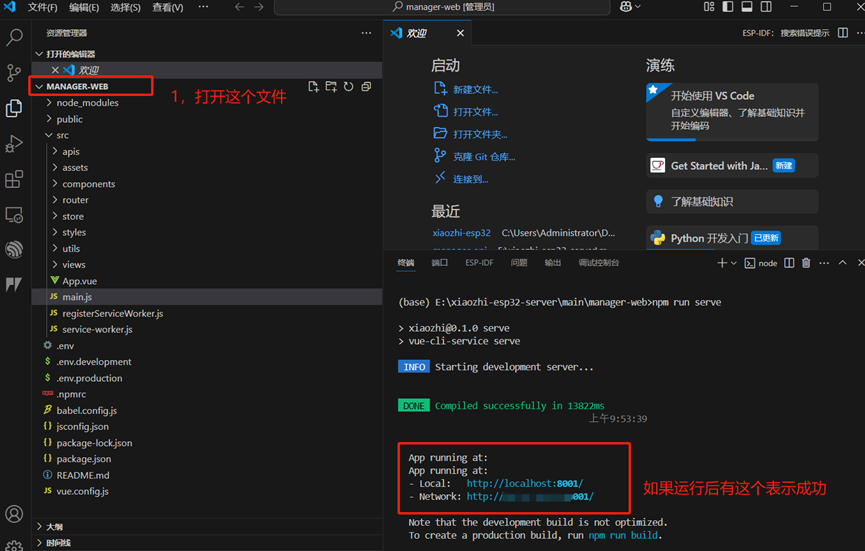Open the Extensions view
Screen dimensions: 865x551
14,179
